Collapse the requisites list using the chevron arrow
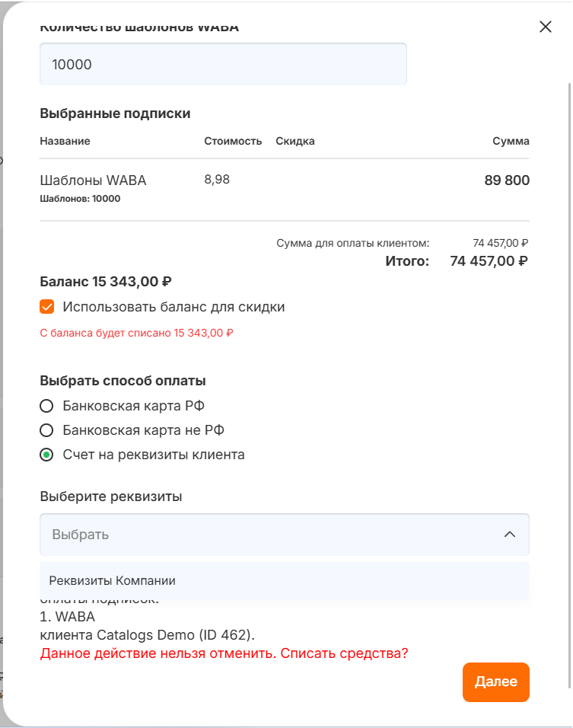Viewport: 573px width, 728px height. point(510,535)
